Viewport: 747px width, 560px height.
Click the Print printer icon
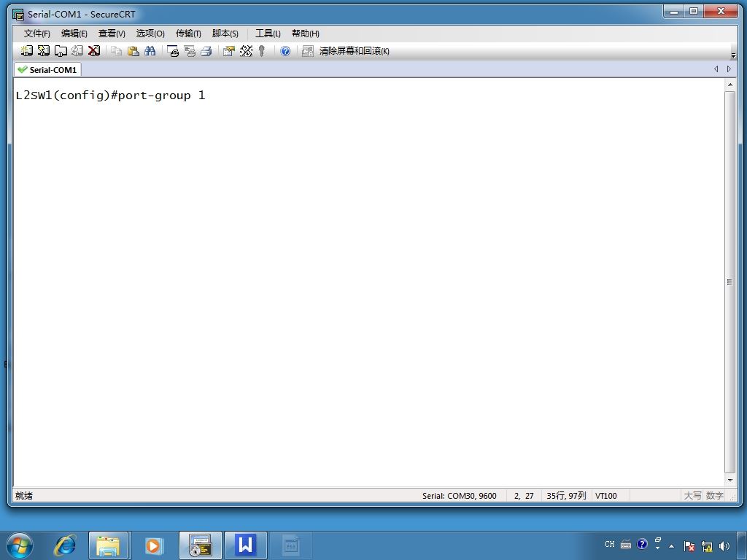(206, 51)
